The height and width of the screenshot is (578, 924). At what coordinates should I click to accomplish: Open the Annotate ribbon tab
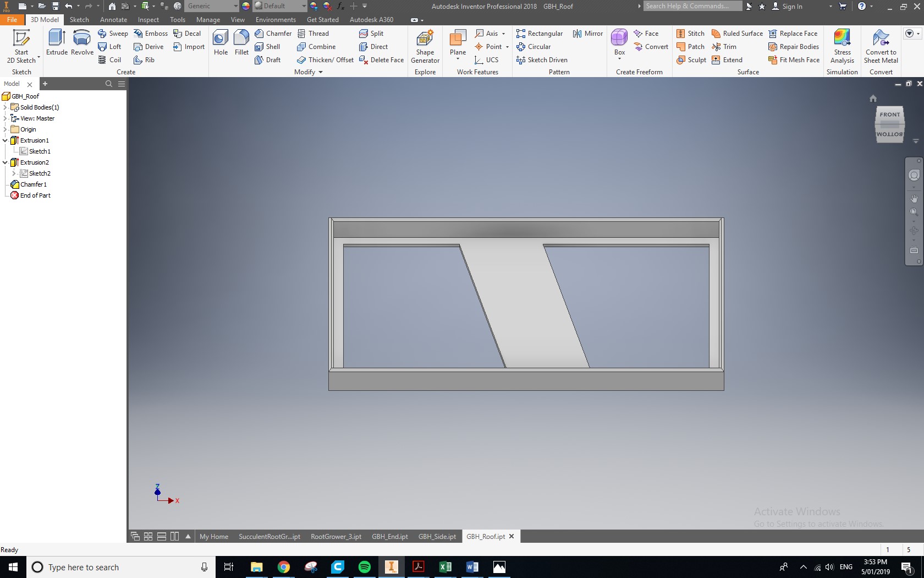click(x=113, y=20)
